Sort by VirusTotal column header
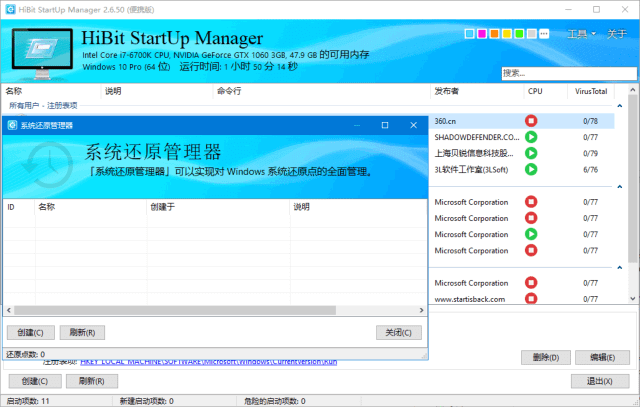Screen dimensions: 640x407 pyautogui.click(x=591, y=91)
